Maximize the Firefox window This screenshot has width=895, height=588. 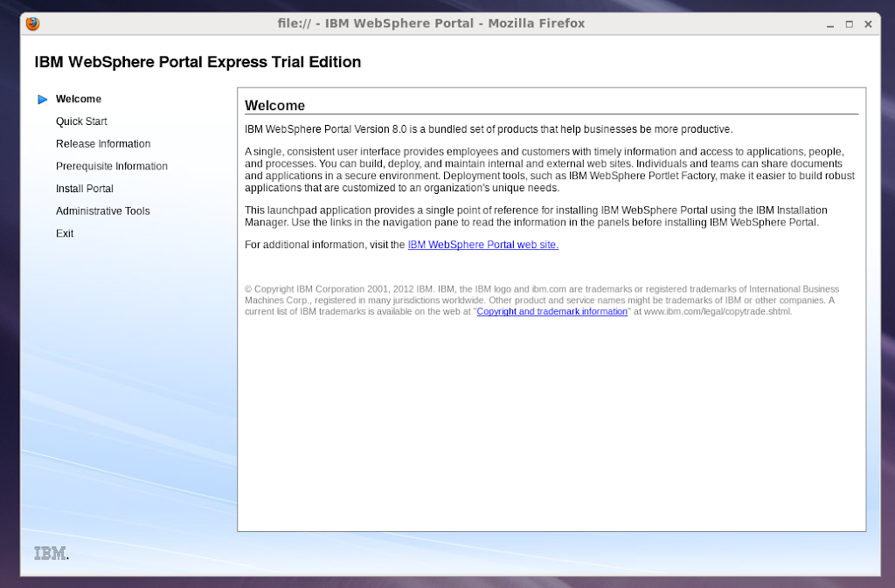pyautogui.click(x=849, y=24)
